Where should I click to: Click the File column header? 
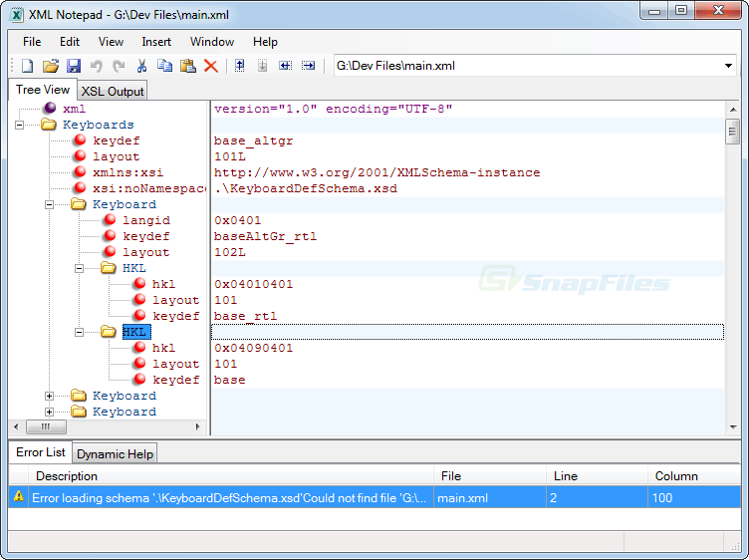[490, 476]
